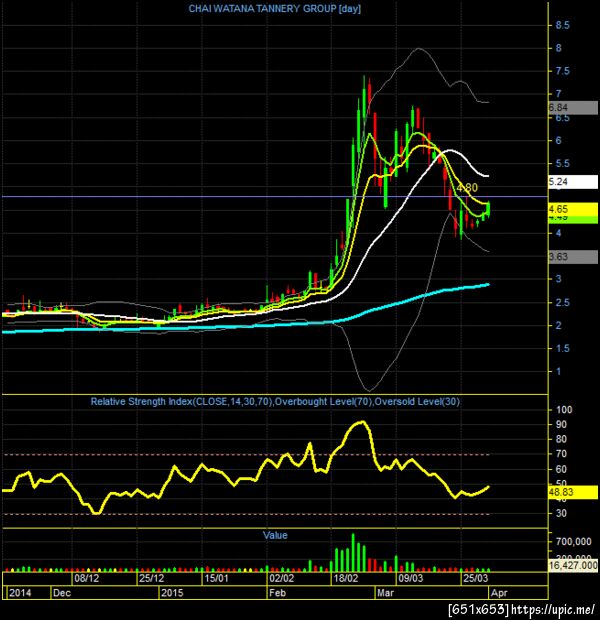Click the 70 RSI axis label
The image size is (600, 620).
[x=561, y=454]
